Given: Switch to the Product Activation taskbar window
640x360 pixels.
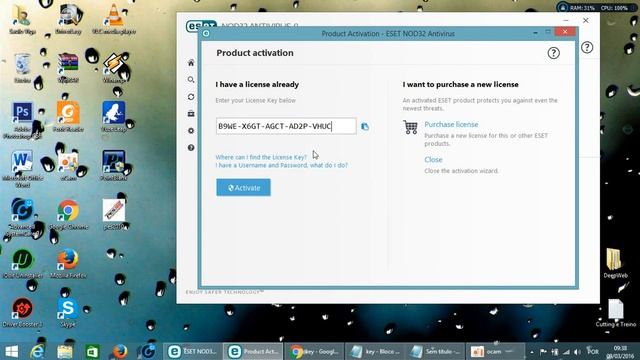Looking at the screenshot, I should click(253, 351).
